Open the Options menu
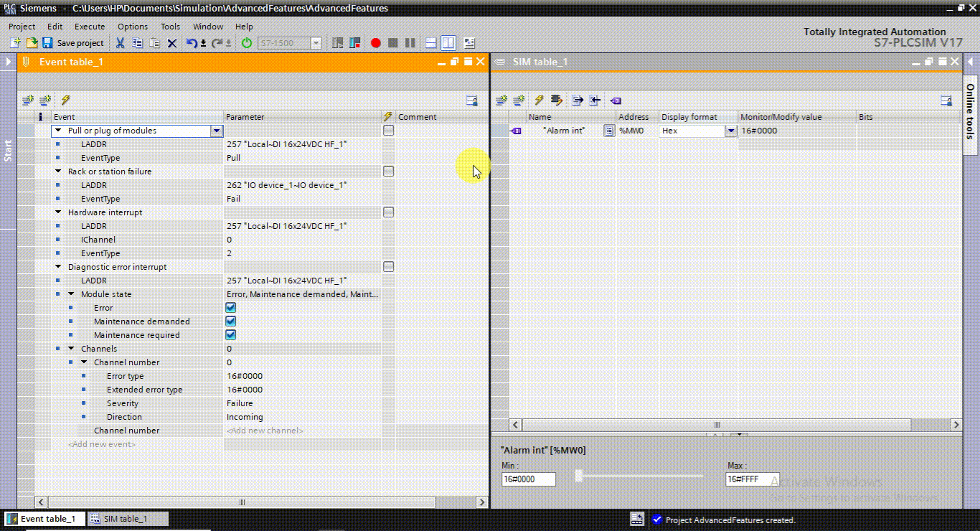 pos(132,26)
